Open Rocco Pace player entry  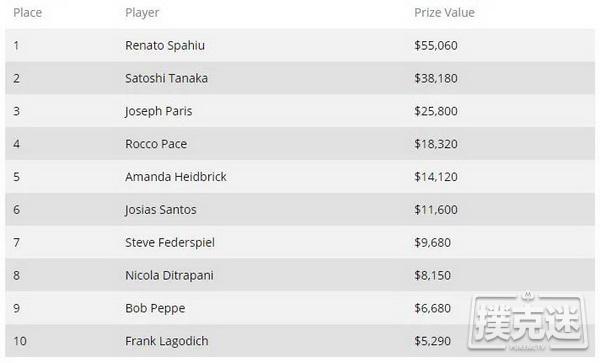point(156,144)
